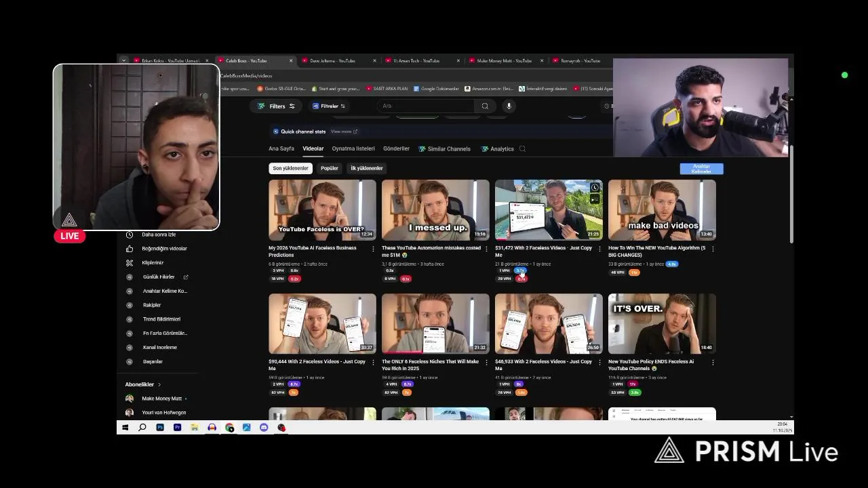Close the Caleb Boxx browser tab

pyautogui.click(x=291, y=61)
